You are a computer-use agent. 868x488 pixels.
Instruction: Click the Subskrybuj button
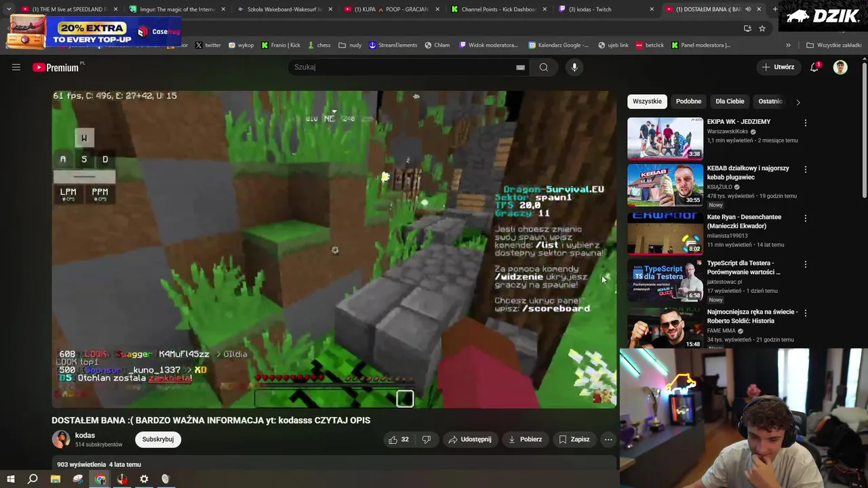click(158, 439)
